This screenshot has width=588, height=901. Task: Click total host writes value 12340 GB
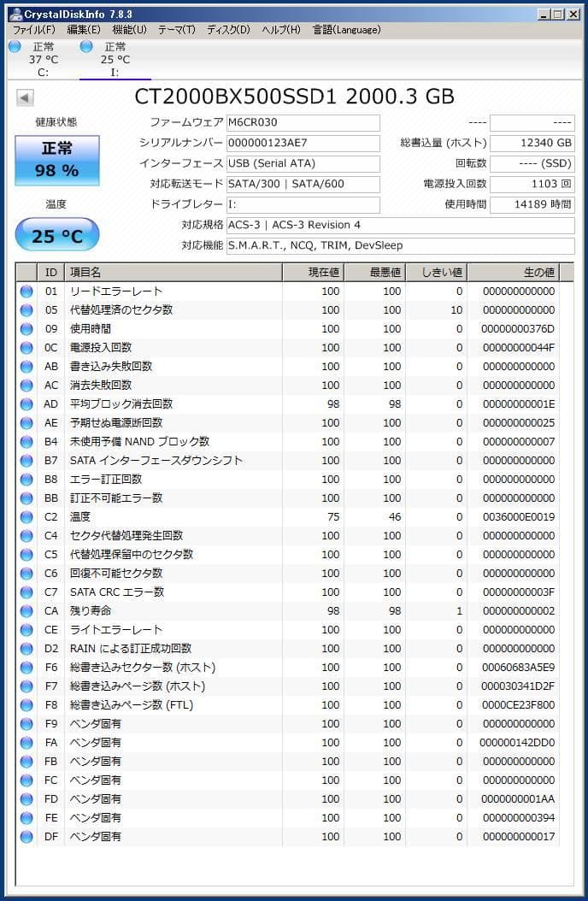[532, 143]
